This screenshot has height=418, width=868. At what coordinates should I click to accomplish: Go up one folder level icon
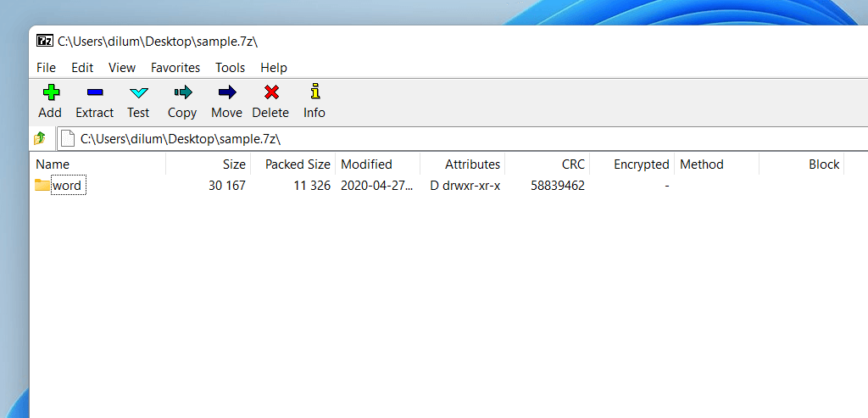point(39,138)
